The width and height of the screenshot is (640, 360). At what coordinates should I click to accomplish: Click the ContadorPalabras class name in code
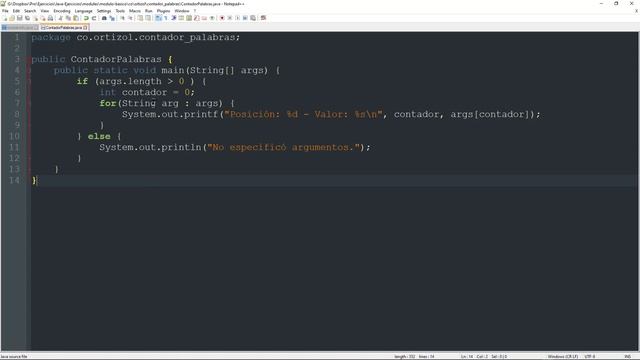click(x=116, y=60)
